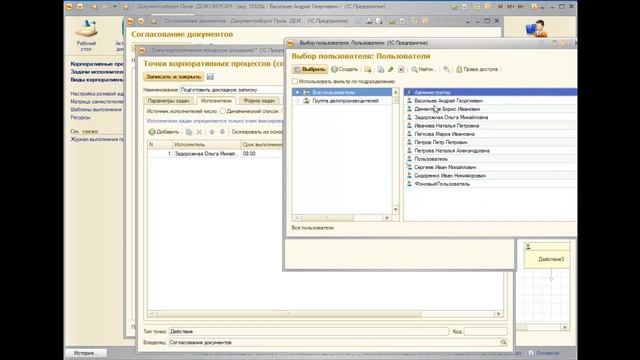Click the Выбрать button in user selection
Screen dimensions: 640x360
(310, 69)
